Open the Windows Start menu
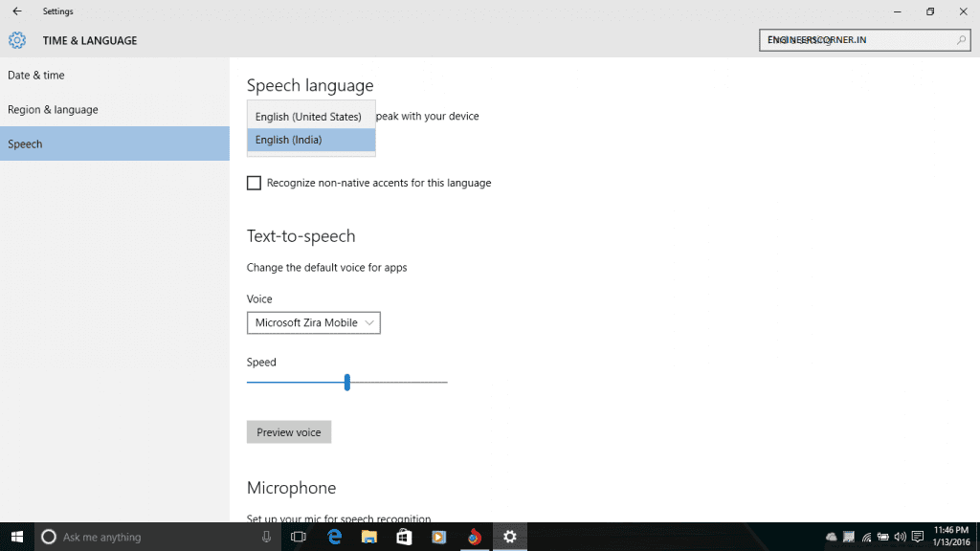980x551 pixels. pyautogui.click(x=16, y=537)
